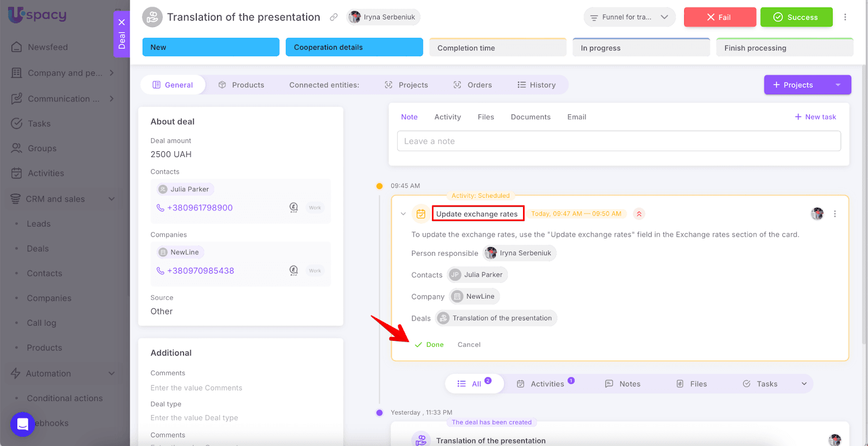Open the History tab
The height and width of the screenshot is (446, 868).
pos(537,85)
